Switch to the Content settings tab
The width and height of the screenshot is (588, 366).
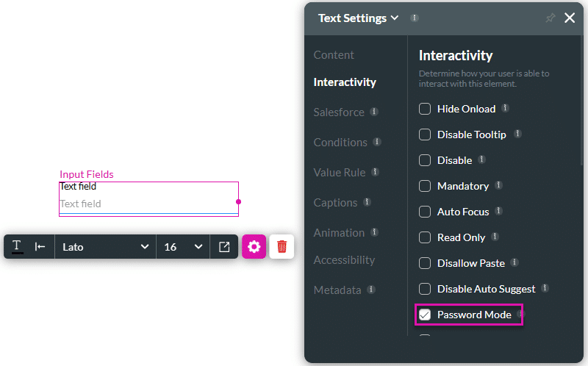point(334,55)
